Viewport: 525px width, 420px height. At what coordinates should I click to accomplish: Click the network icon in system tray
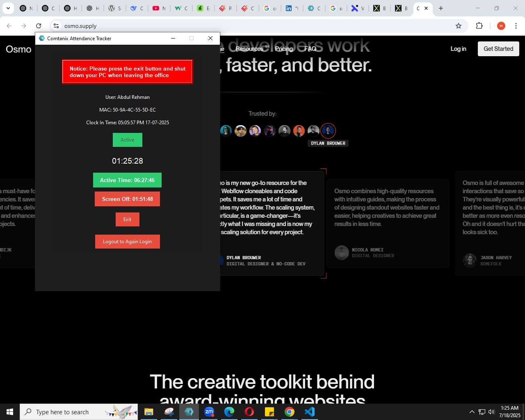[482, 412]
